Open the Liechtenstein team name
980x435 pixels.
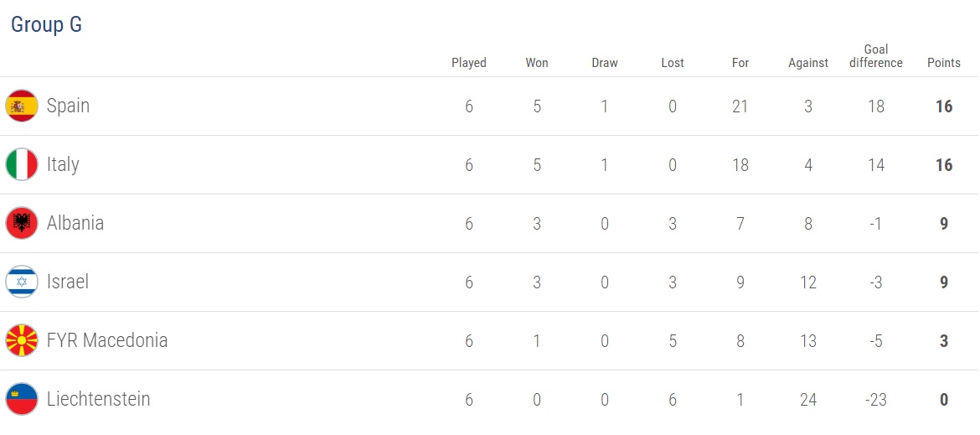(99, 400)
